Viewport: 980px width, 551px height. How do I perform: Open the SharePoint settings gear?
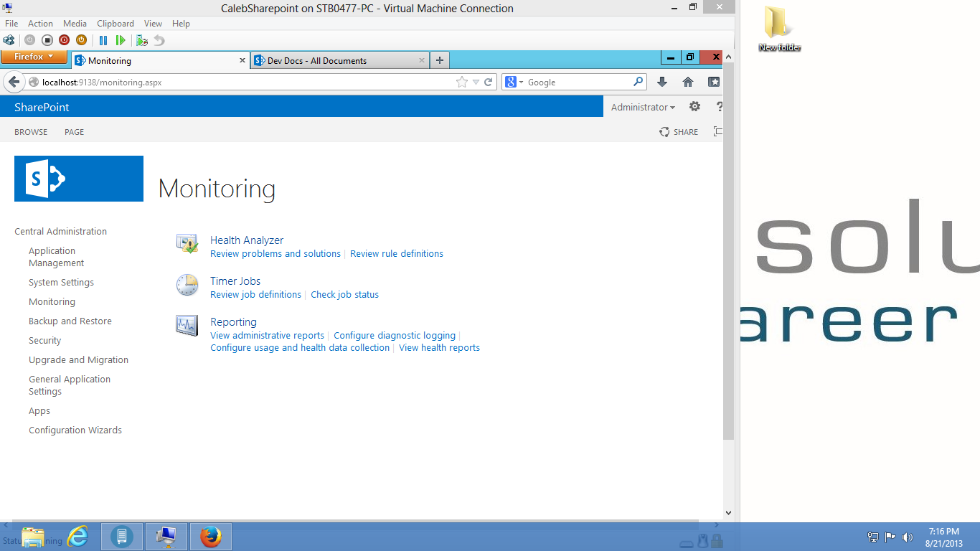[694, 107]
